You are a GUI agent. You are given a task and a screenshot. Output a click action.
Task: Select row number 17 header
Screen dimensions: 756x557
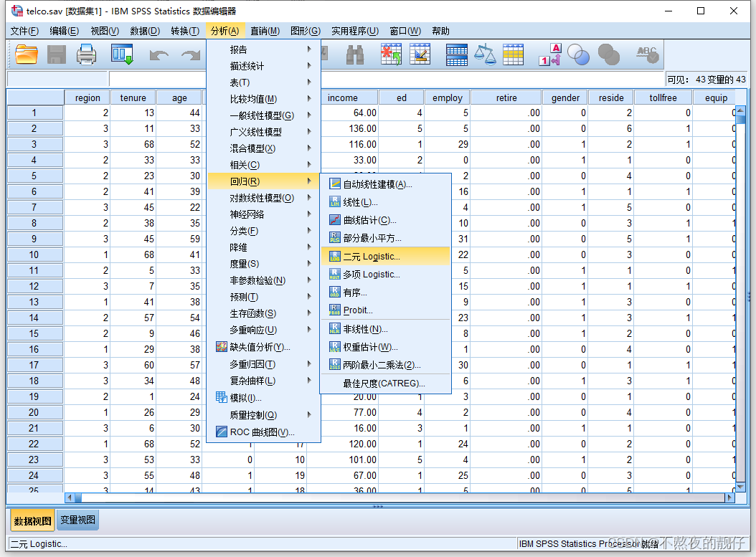point(34,365)
